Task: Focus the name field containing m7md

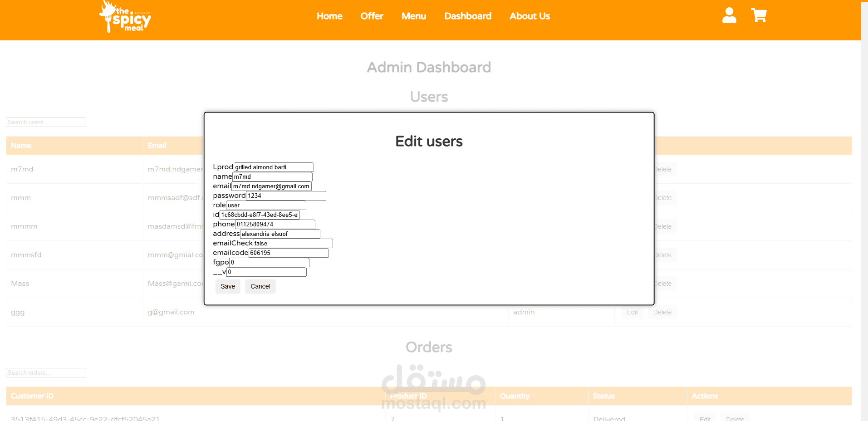Action: [x=272, y=176]
